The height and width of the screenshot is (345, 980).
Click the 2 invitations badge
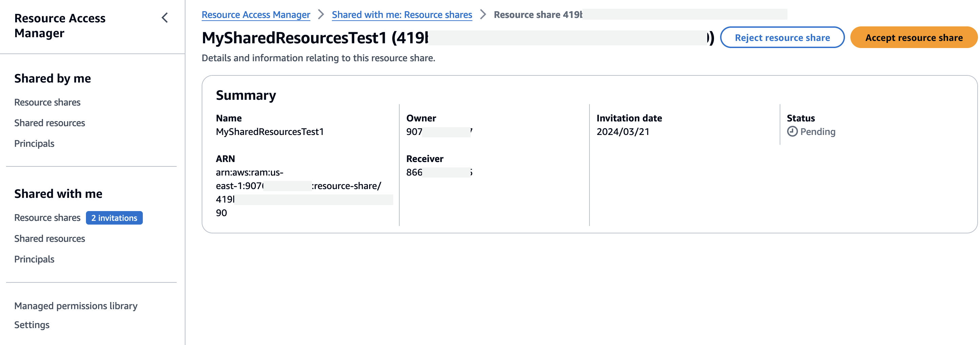click(114, 218)
